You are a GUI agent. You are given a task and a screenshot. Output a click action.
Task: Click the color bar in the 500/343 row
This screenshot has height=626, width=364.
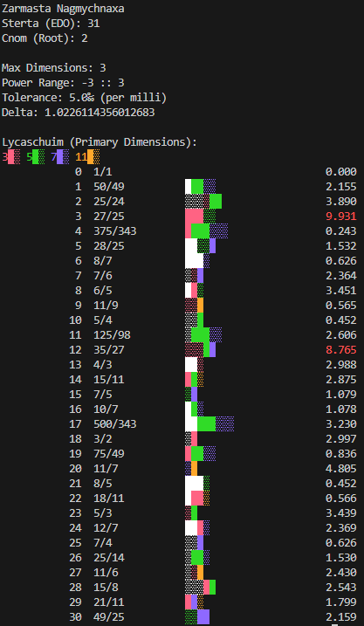pyautogui.click(x=209, y=424)
